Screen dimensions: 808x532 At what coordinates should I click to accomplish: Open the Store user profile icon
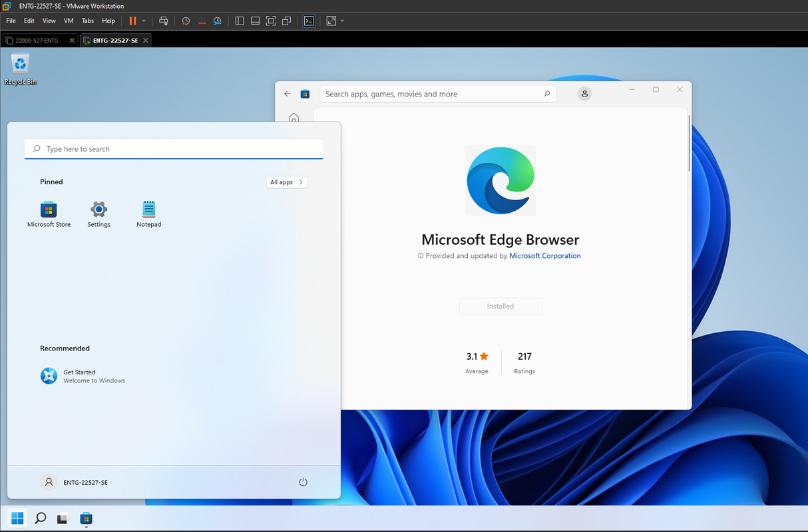584,94
